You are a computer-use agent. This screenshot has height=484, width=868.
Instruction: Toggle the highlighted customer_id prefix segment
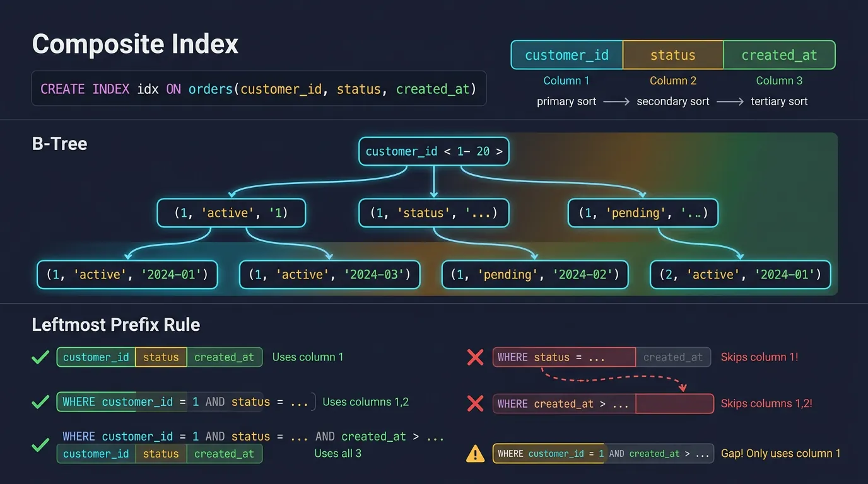[95, 357]
